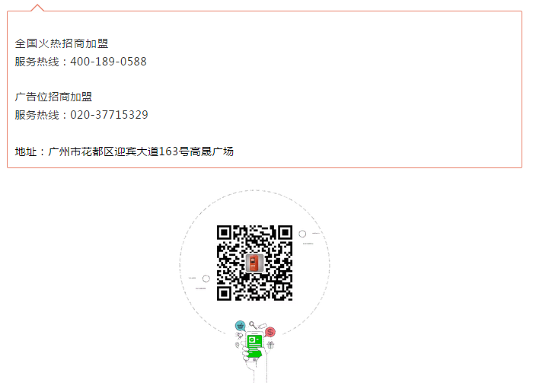Click the location pin icon near phone
This screenshot has height=392, width=536.
coord(238,345)
